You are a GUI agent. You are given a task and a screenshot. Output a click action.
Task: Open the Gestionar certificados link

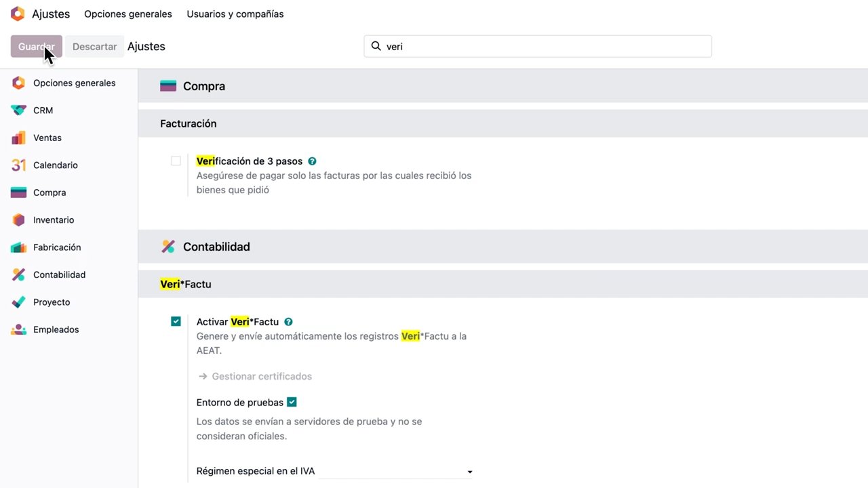pyautogui.click(x=255, y=376)
